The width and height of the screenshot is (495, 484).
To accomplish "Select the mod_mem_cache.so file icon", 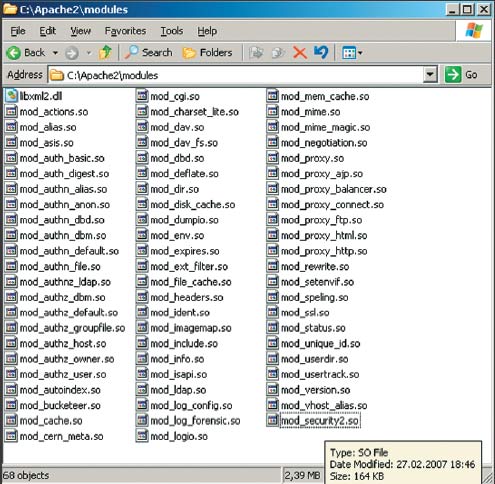I will pos(272,96).
